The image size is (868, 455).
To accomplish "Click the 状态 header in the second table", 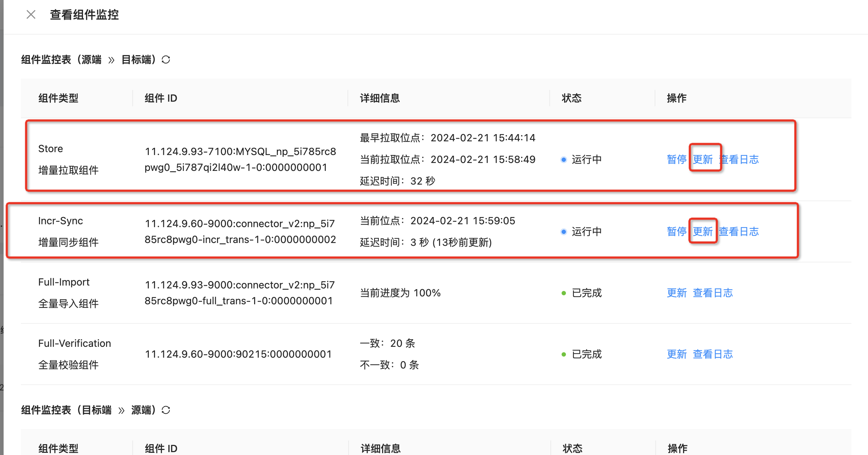I will 572,449.
